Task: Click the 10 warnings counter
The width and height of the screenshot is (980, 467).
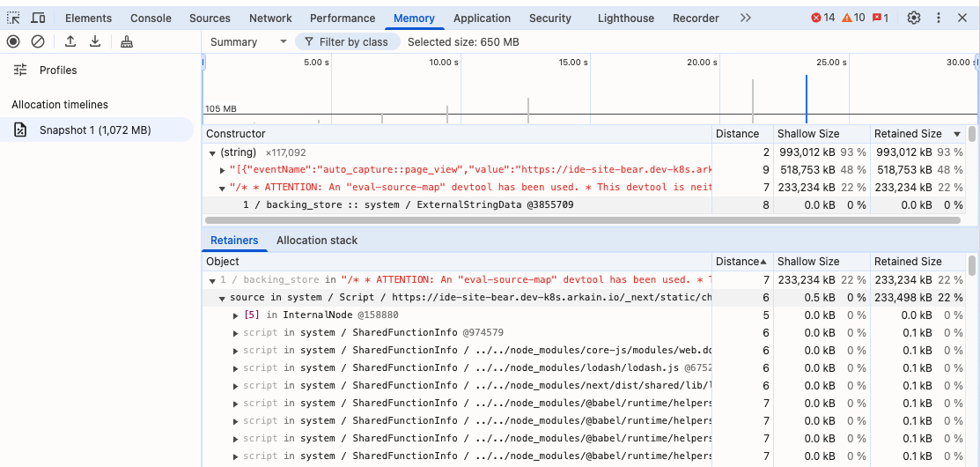Action: click(853, 18)
